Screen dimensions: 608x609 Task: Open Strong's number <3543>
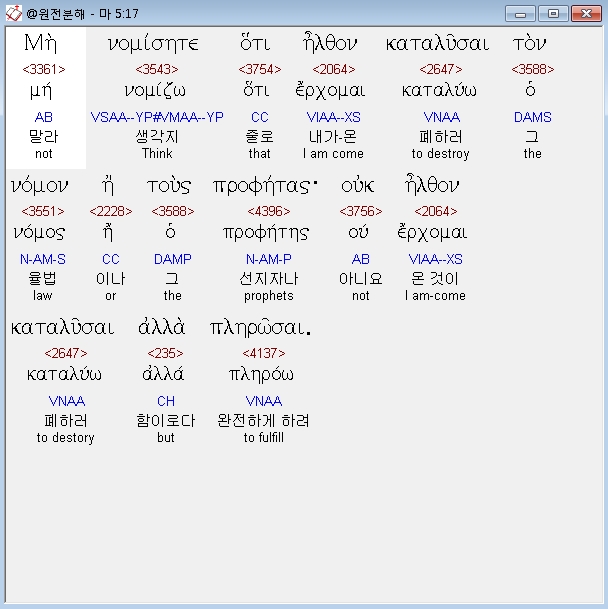click(x=157, y=70)
